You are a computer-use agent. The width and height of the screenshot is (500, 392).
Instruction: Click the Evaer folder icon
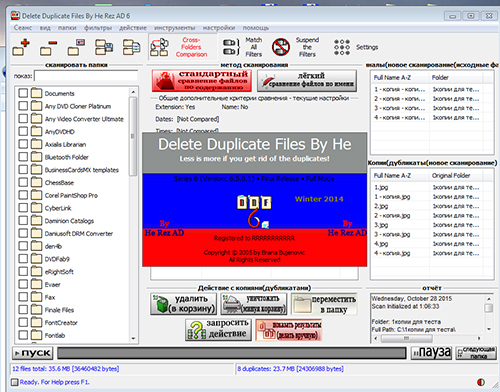click(36, 284)
